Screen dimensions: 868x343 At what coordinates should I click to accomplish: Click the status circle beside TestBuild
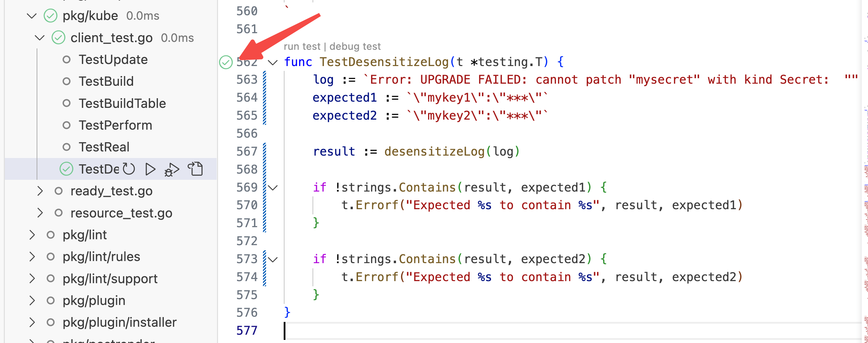(66, 82)
